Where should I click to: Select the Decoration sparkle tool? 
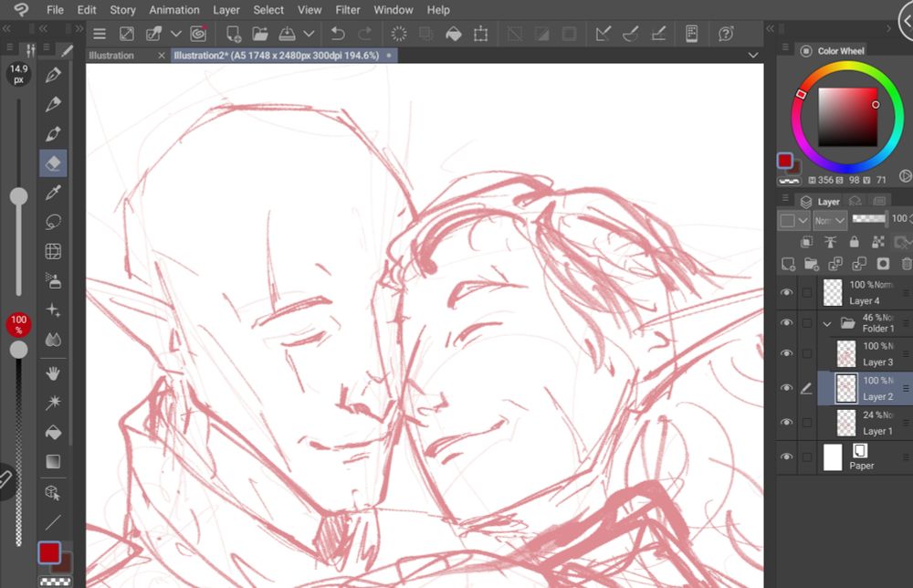coord(53,310)
